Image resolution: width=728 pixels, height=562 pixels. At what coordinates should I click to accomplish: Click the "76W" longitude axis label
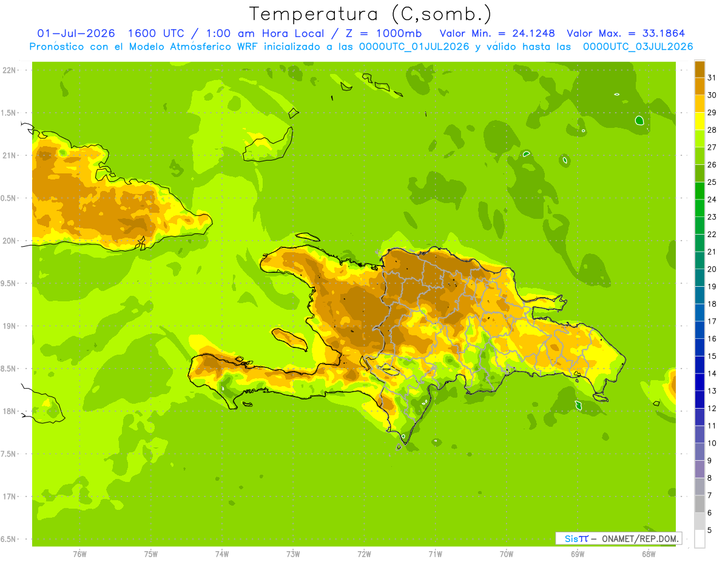point(79,554)
